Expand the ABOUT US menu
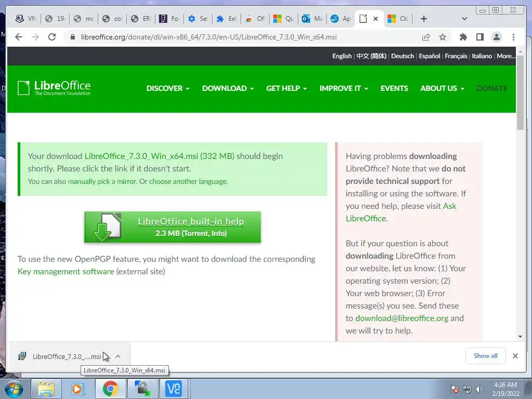 click(x=443, y=88)
